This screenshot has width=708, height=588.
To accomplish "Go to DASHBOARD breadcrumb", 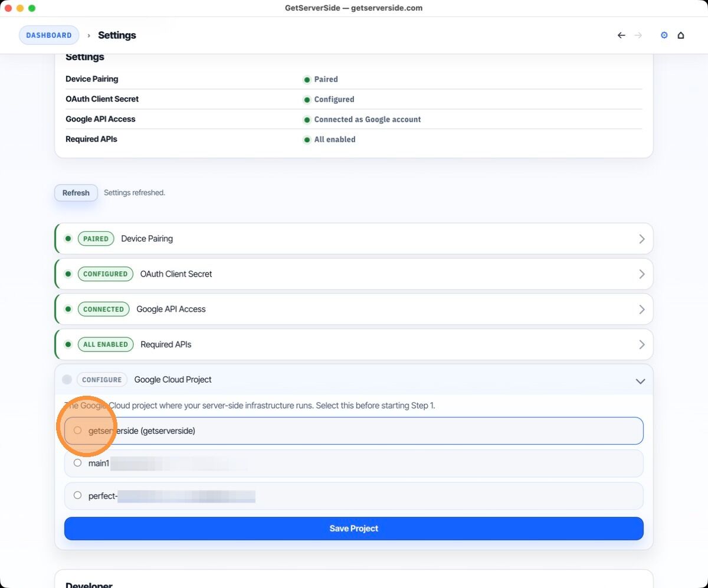I will [x=49, y=35].
